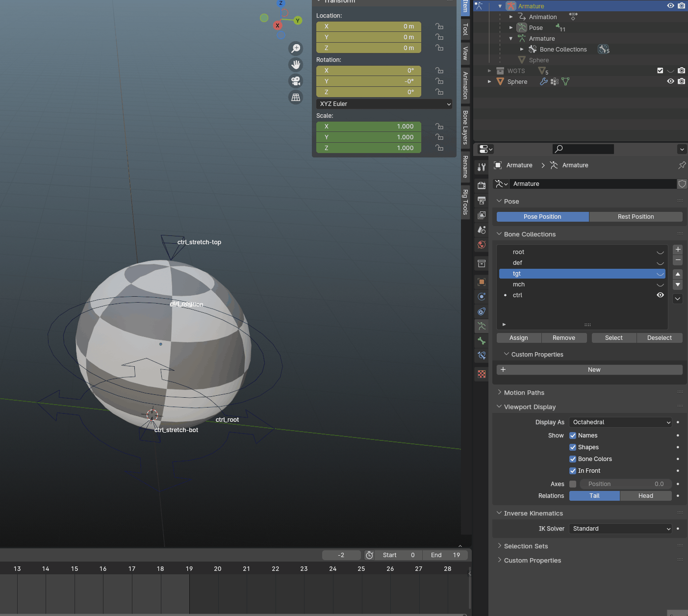
Task: Open the Rig Tools sidebar tab
Action: (465, 202)
